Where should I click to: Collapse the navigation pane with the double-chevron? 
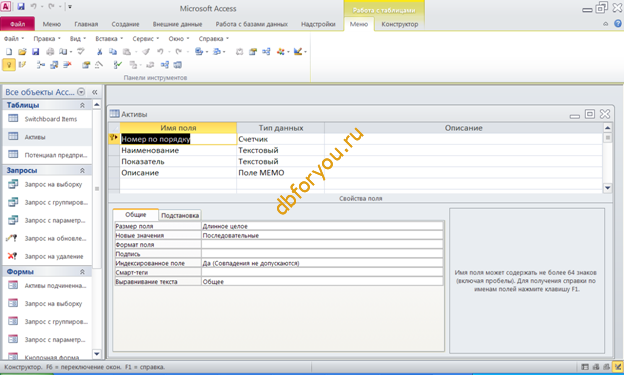pos(95,92)
